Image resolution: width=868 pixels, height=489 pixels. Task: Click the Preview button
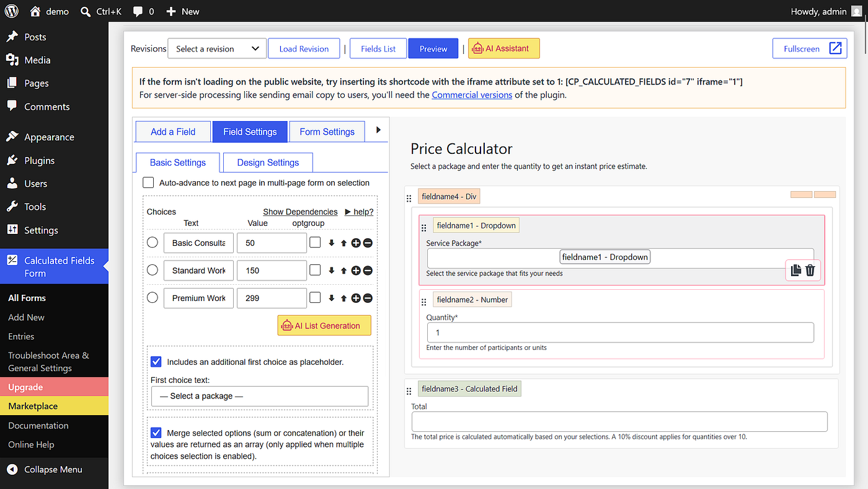pyautogui.click(x=433, y=48)
